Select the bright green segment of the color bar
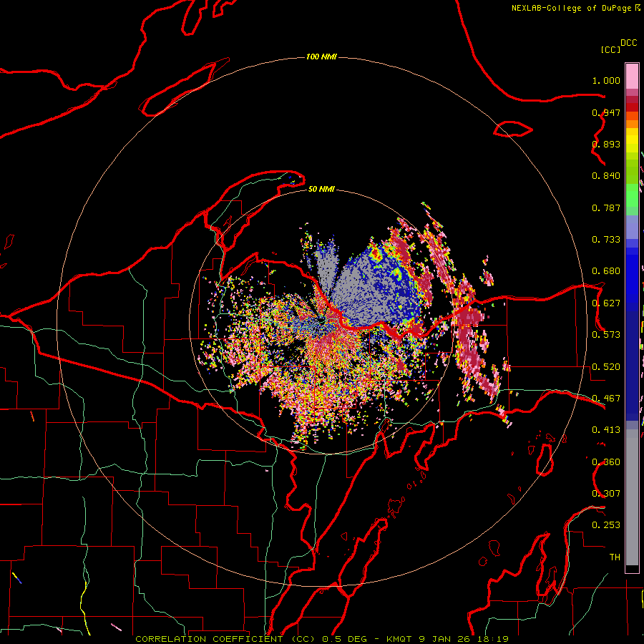This screenshot has height=644, width=644. click(632, 196)
